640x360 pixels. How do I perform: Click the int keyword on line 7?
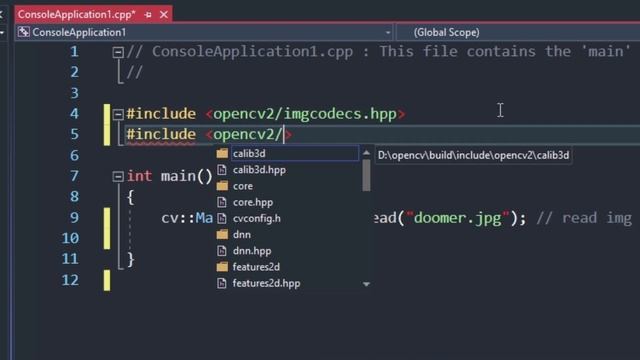pyautogui.click(x=139, y=176)
